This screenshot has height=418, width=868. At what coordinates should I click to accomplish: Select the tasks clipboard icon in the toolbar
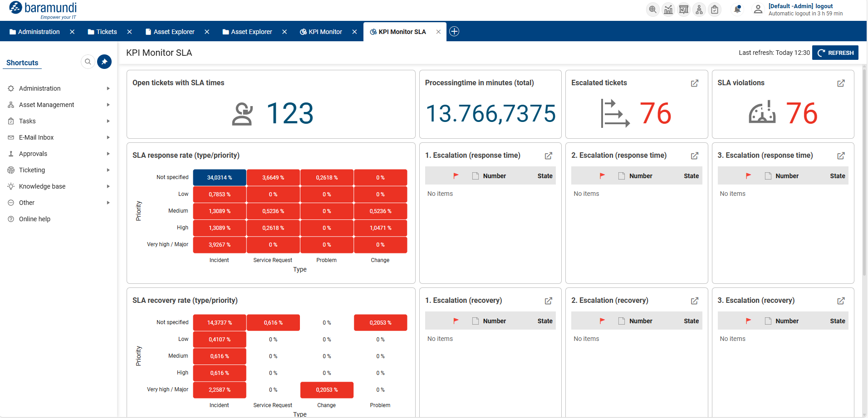click(x=714, y=9)
